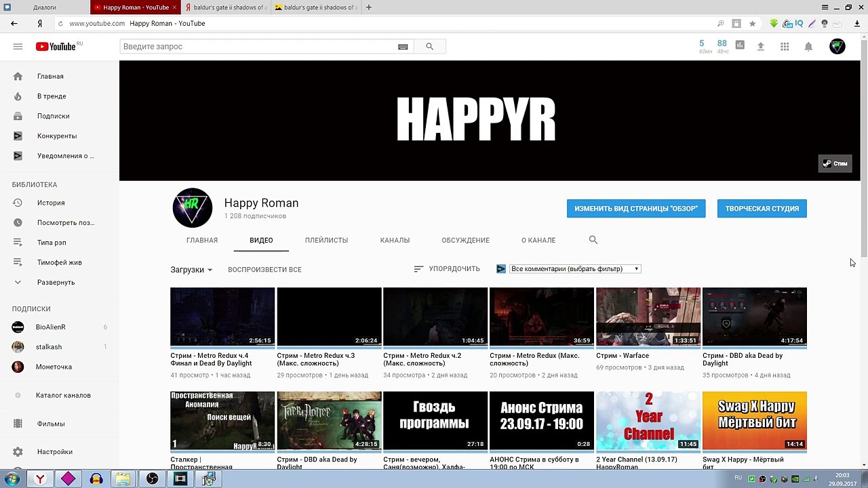This screenshot has width=868, height=488.
Task: Open a new browser tab with plus
Action: click(x=369, y=7)
